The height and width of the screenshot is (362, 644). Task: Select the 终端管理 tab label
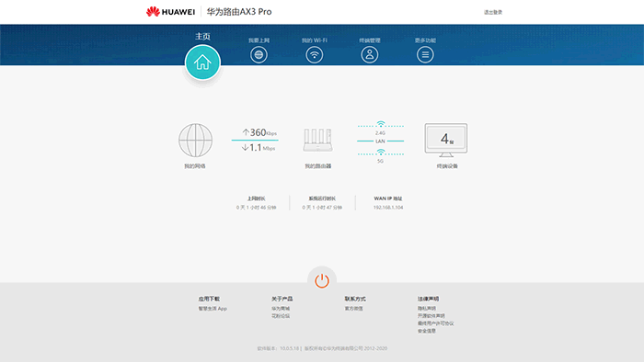pos(370,40)
